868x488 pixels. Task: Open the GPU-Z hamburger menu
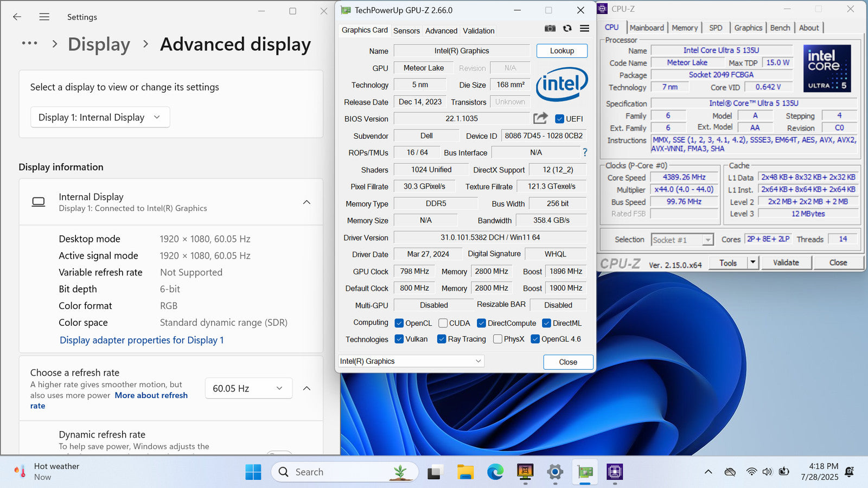tap(584, 29)
